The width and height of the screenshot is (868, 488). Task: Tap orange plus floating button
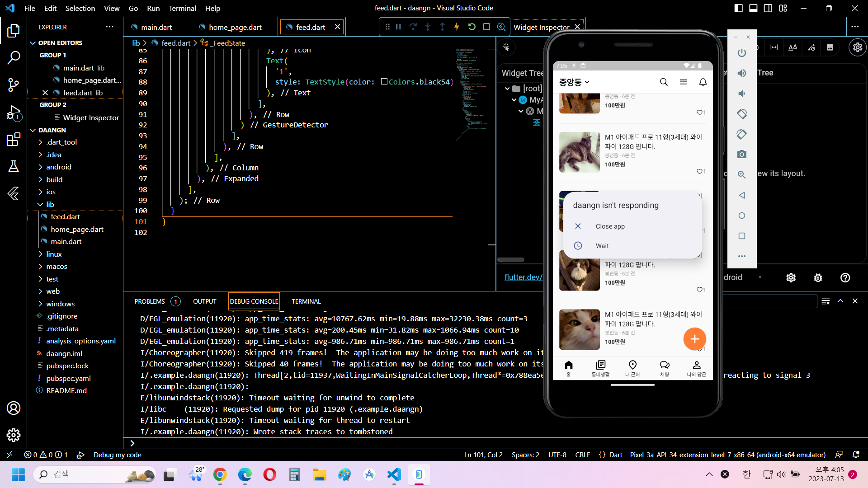click(694, 339)
